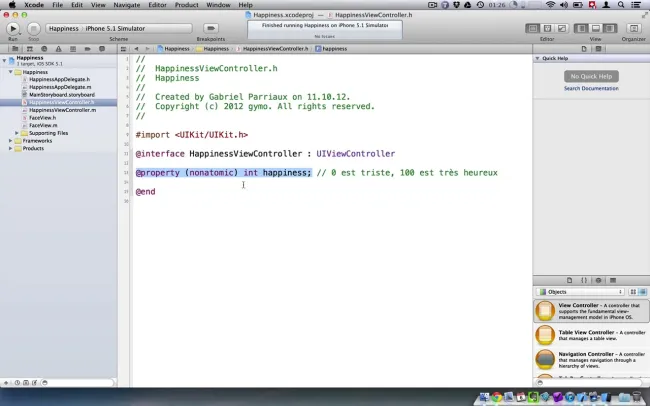650x406 pixels.
Task: Show the Breakpoint navigator
Action: (87, 49)
